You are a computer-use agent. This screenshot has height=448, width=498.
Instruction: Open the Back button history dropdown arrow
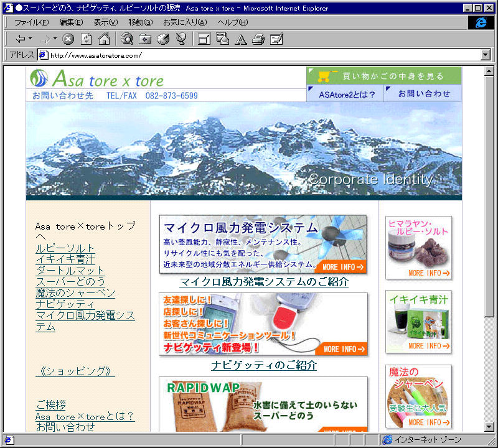pyautogui.click(x=30, y=39)
